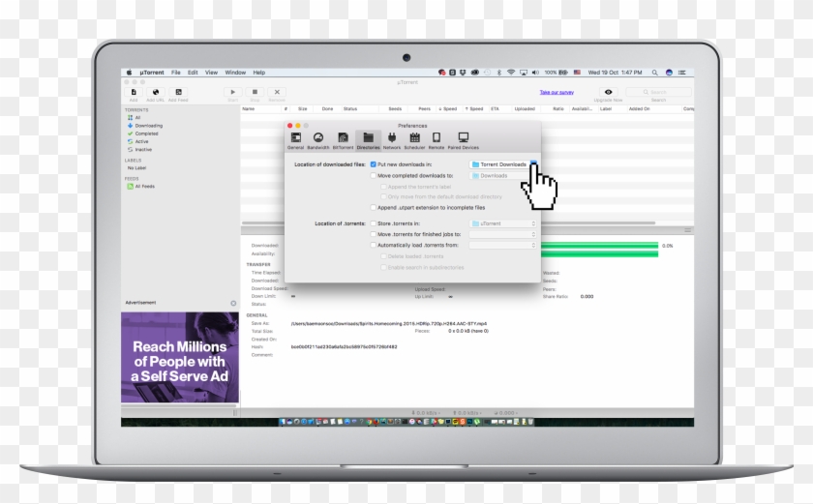Click the Wi-Fi icon in menu bar

click(511, 73)
